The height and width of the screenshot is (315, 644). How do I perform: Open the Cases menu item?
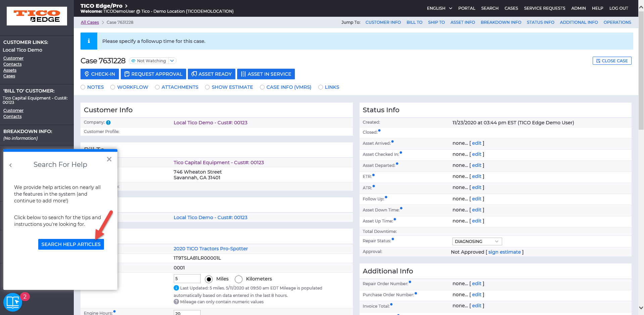point(511,8)
